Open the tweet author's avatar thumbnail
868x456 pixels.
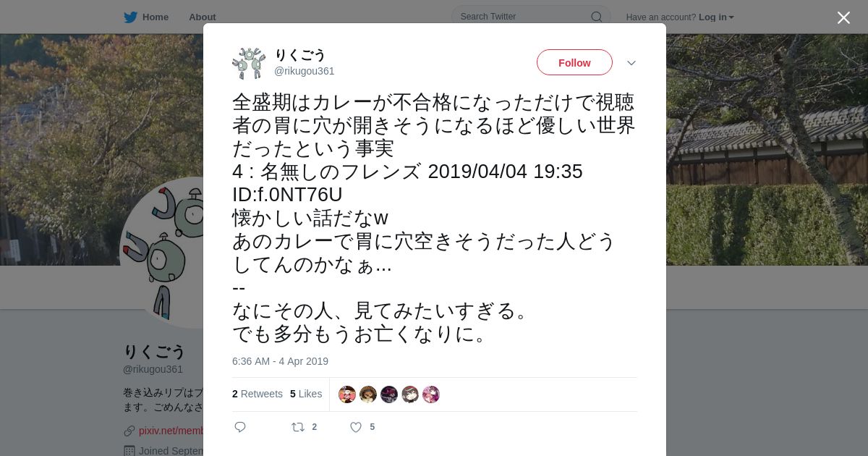point(249,63)
